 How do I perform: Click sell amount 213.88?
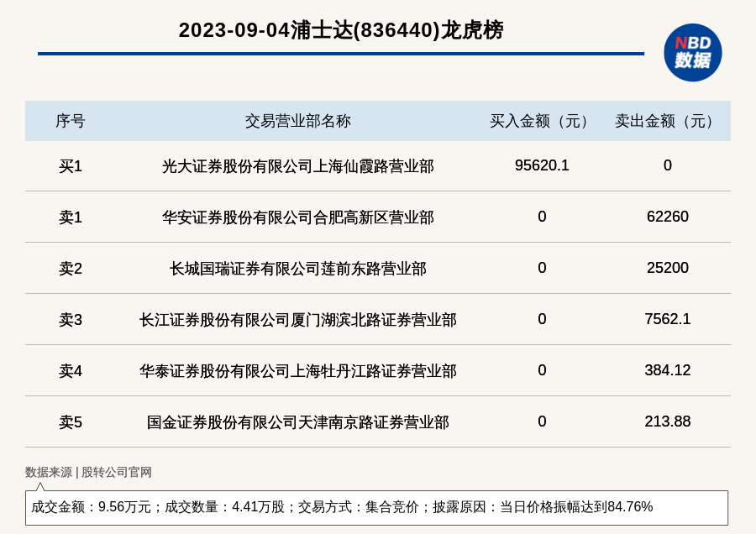[x=667, y=421]
